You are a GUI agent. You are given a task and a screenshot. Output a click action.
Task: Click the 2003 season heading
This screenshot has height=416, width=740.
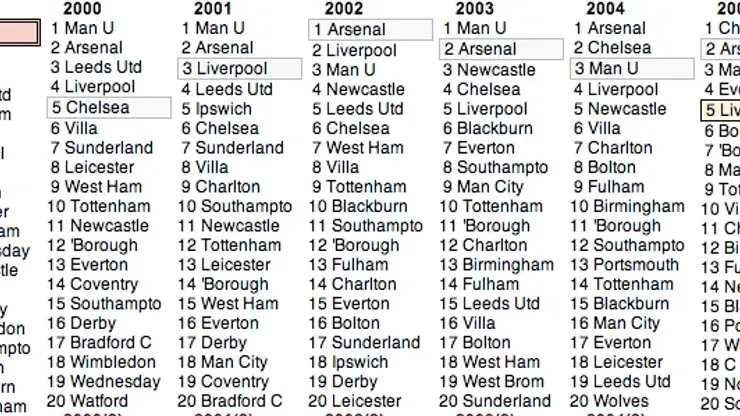474,9
